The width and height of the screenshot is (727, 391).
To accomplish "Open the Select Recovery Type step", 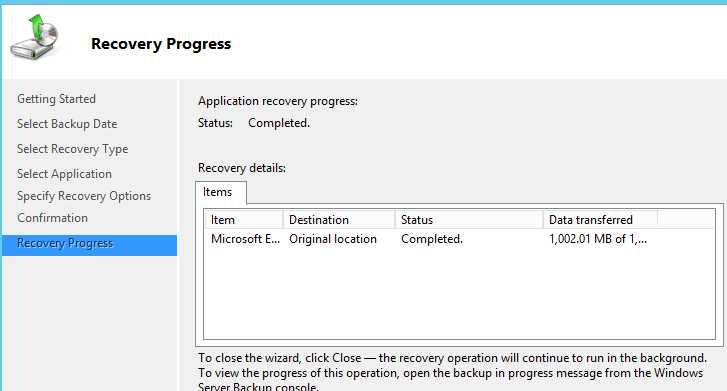I will tap(72, 149).
